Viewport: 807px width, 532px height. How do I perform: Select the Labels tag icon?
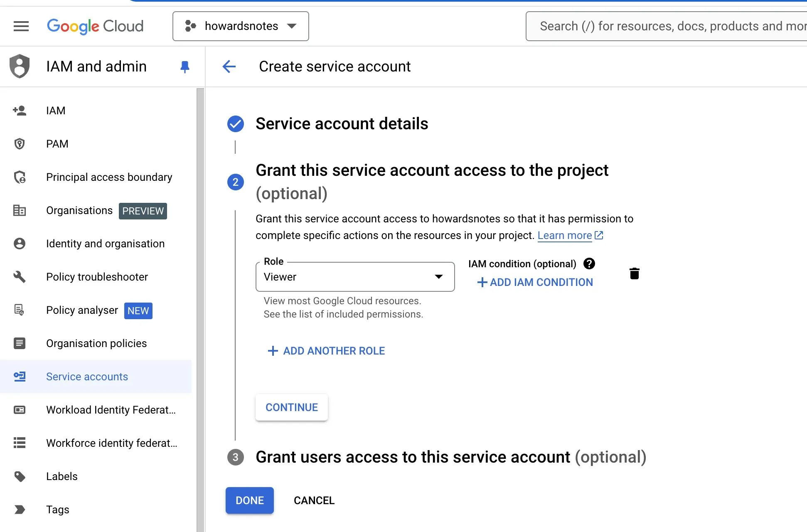pyautogui.click(x=20, y=476)
